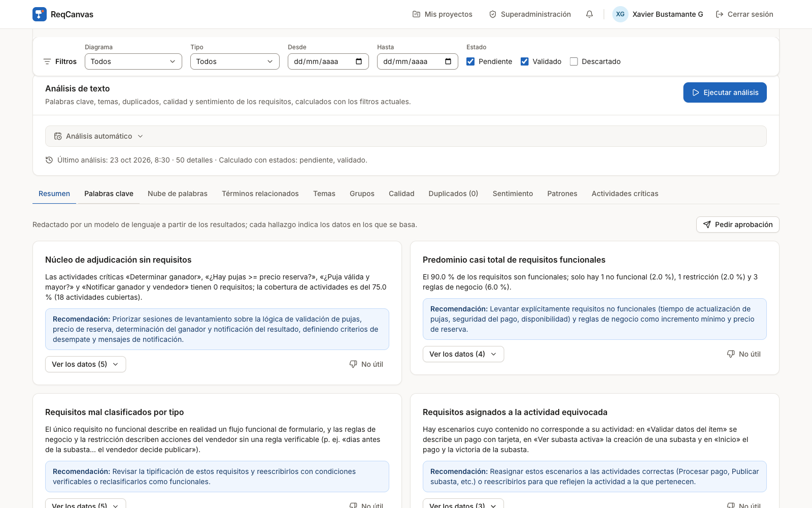Click the ReqCanvas logo icon
Viewport: 812px width, 508px height.
pyautogui.click(x=40, y=14)
